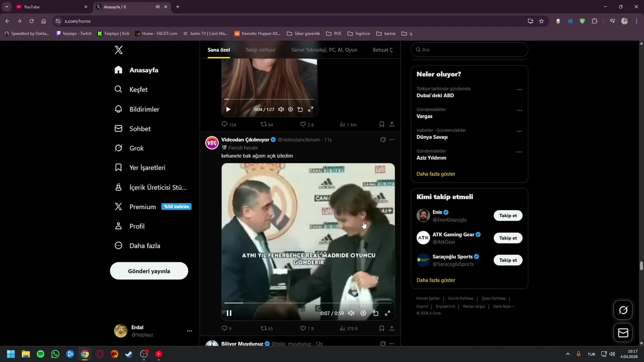Image resolution: width=644 pixels, height=362 pixels.
Task: Open Spotify from taskbar
Action: (x=40, y=354)
